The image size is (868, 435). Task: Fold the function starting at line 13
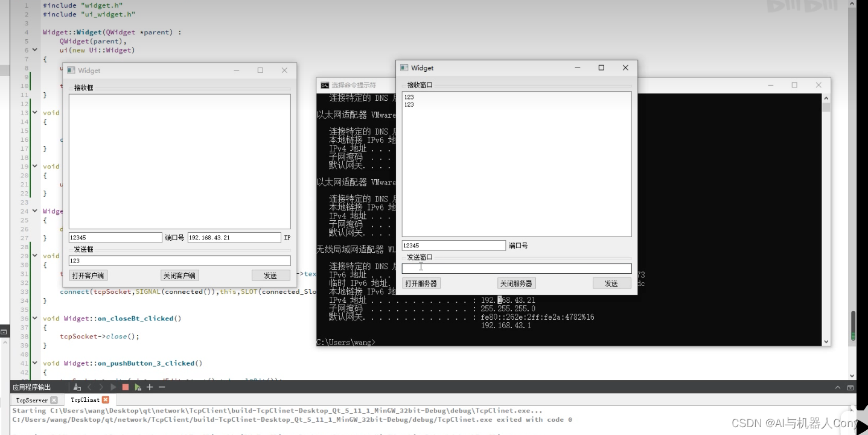coord(34,112)
